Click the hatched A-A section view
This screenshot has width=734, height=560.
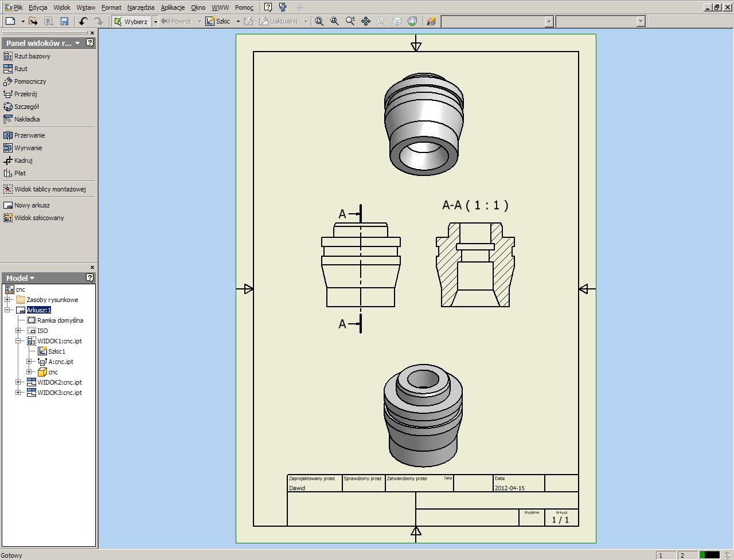tap(475, 265)
